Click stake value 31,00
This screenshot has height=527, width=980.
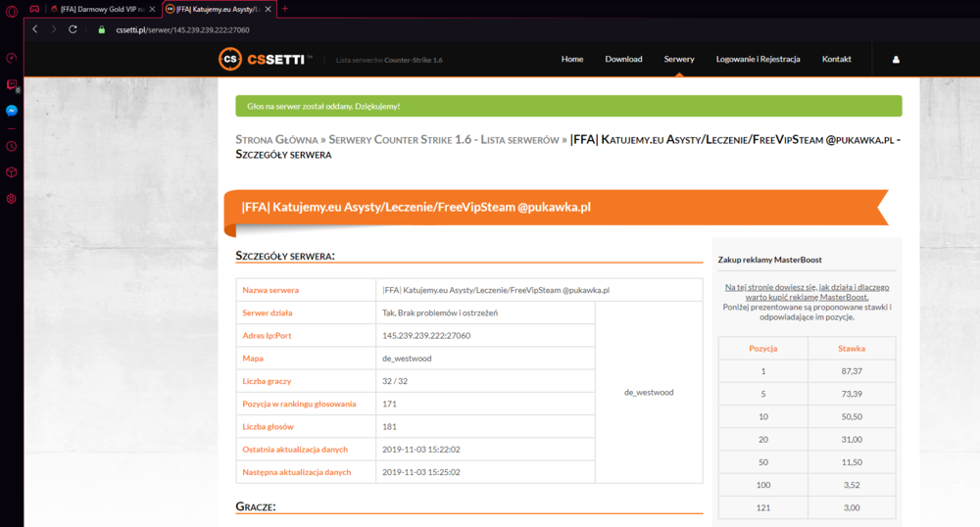click(x=852, y=440)
